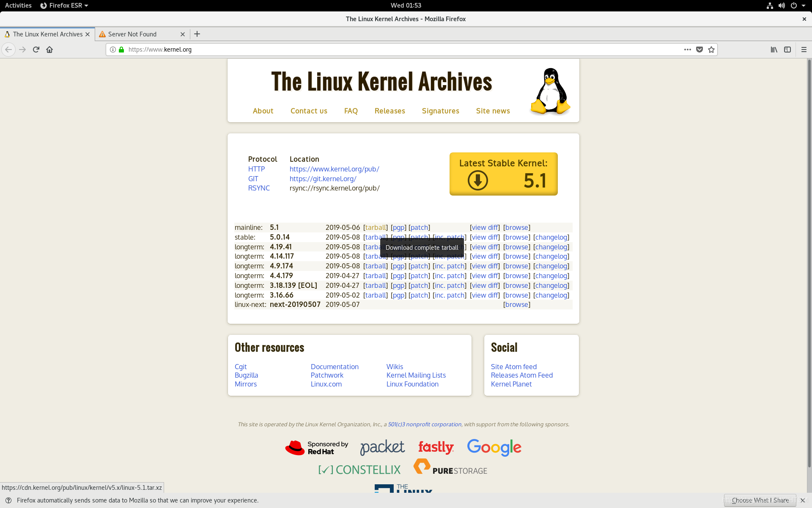Save page to Pocket

[700, 50]
